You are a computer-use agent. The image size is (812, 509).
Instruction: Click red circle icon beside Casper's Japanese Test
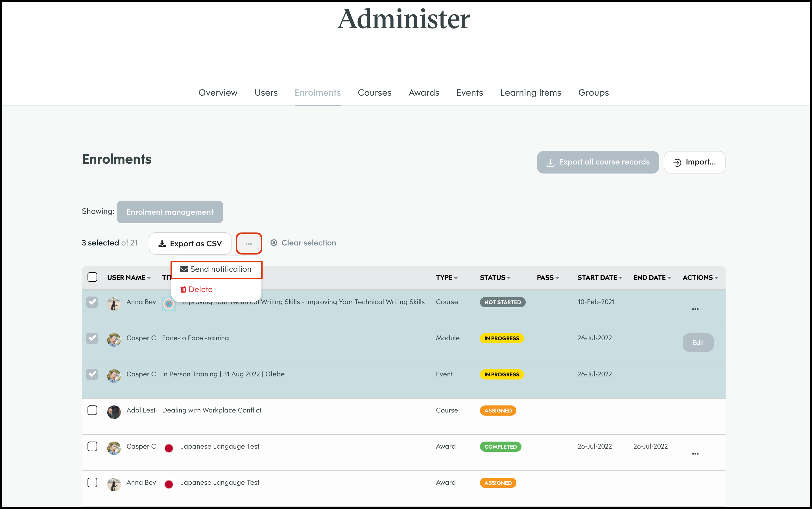(169, 448)
